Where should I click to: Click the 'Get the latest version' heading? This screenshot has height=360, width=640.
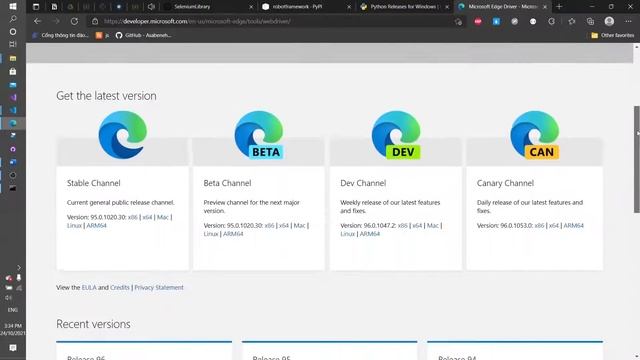coord(106,96)
